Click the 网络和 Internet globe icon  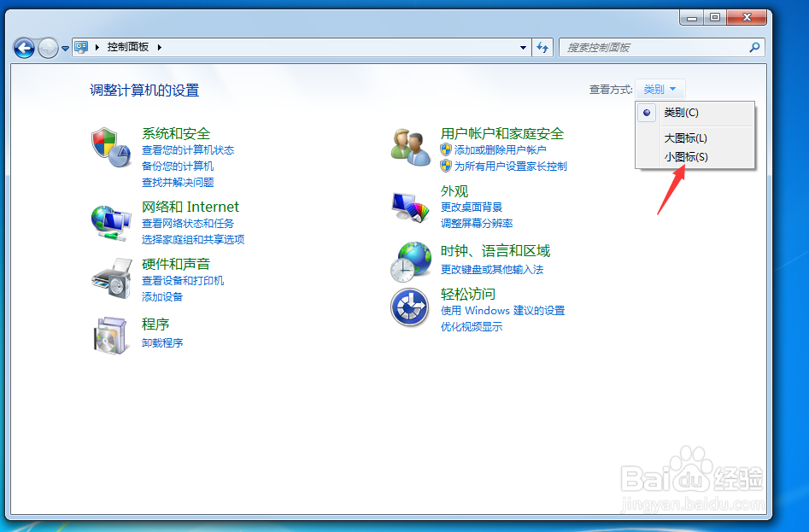pyautogui.click(x=109, y=222)
